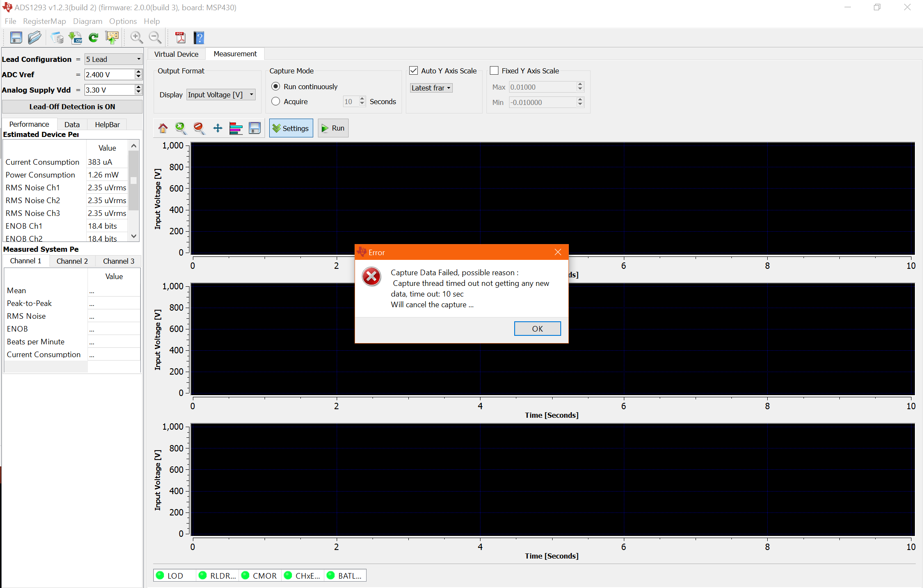Open the Lead Configuration dropdown
This screenshot has height=588, width=923.
(113, 59)
